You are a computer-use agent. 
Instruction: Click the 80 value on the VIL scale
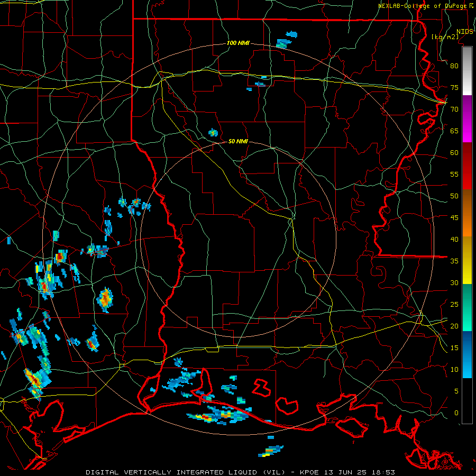(x=454, y=66)
